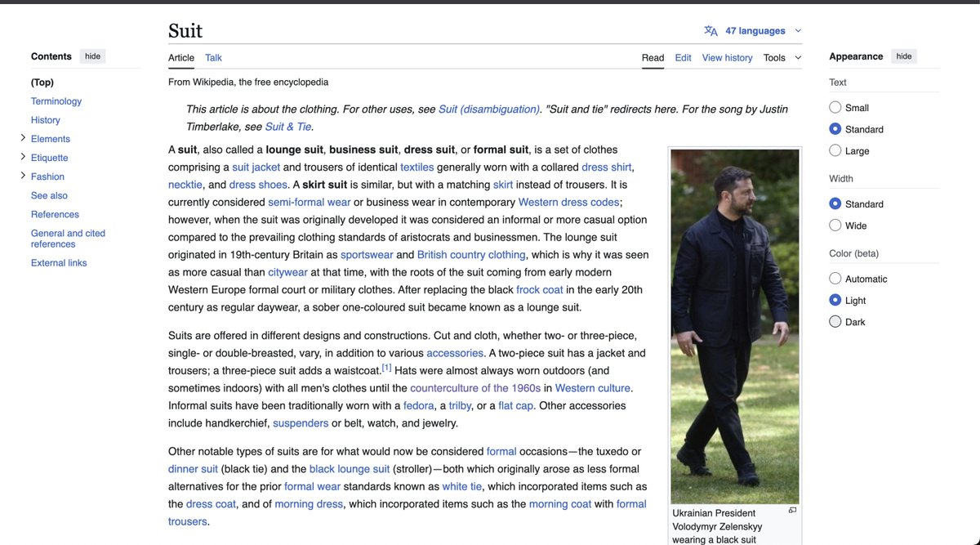Viewport: 980px width, 545px height.
Task: Go to Terminology section
Action: point(56,101)
